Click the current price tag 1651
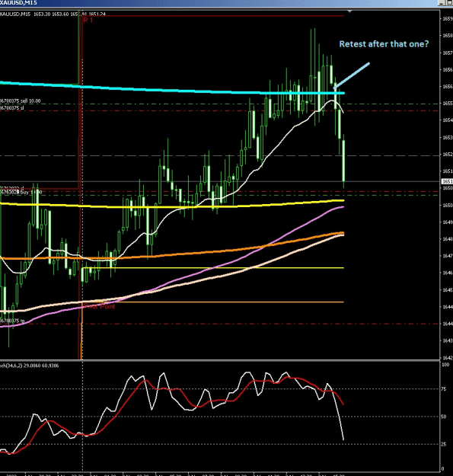This screenshot has width=453, height=476. (x=447, y=181)
